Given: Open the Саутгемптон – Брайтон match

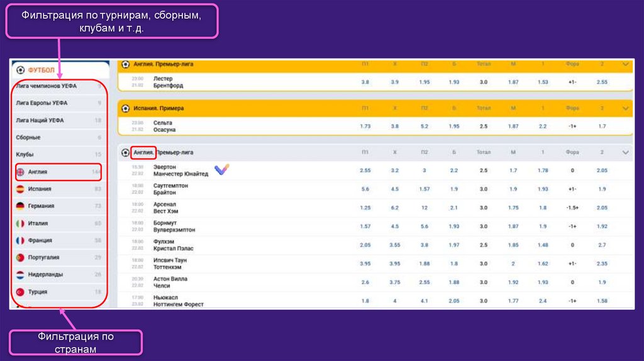Looking at the screenshot, I should click(170, 189).
